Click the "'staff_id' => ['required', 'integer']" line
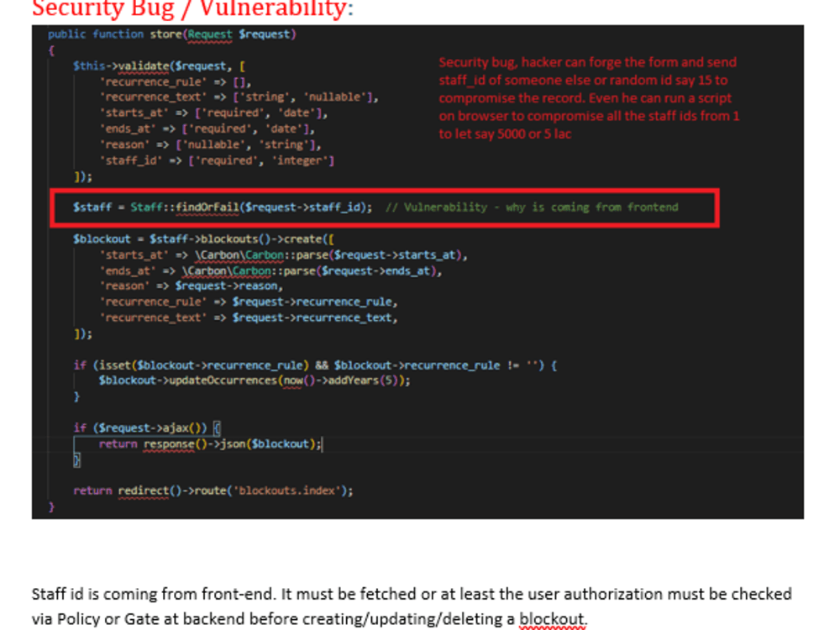840x630 pixels. [217, 160]
